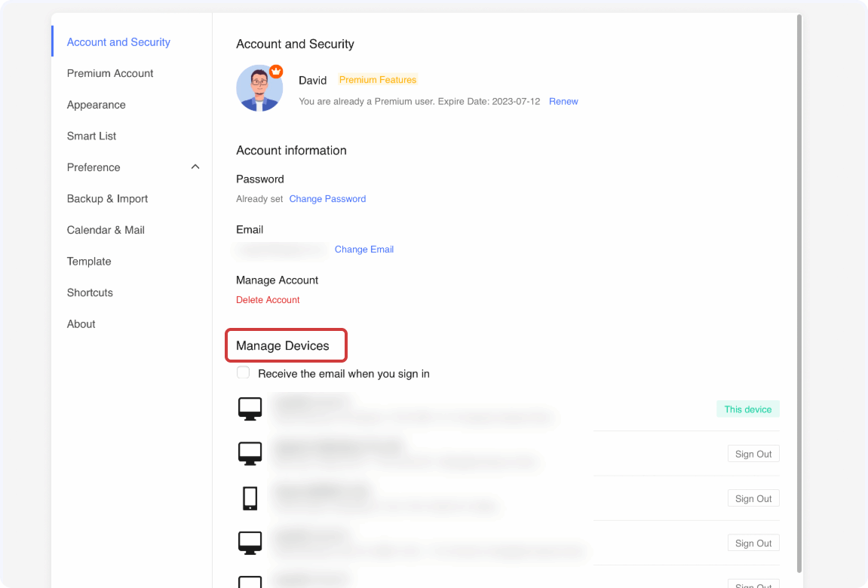Collapse the Preference section chevron
Image resolution: width=868 pixels, height=588 pixels.
[x=195, y=167]
